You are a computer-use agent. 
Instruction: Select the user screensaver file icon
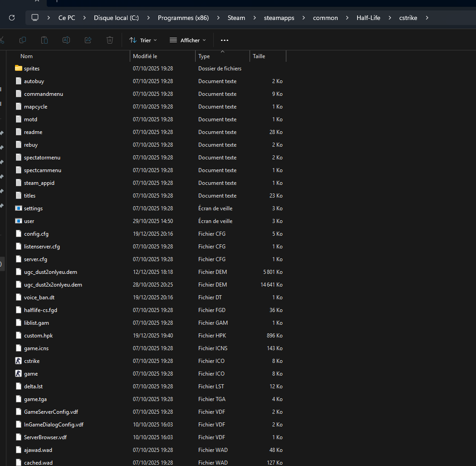click(19, 221)
